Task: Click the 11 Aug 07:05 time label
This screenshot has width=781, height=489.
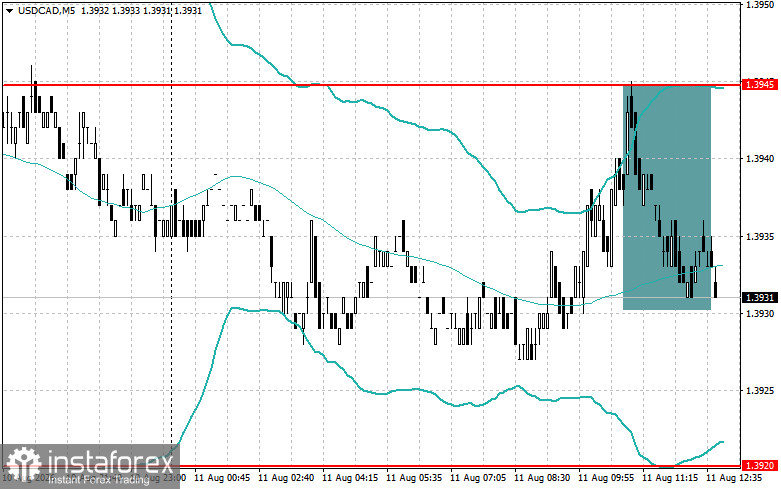Action: [478, 478]
